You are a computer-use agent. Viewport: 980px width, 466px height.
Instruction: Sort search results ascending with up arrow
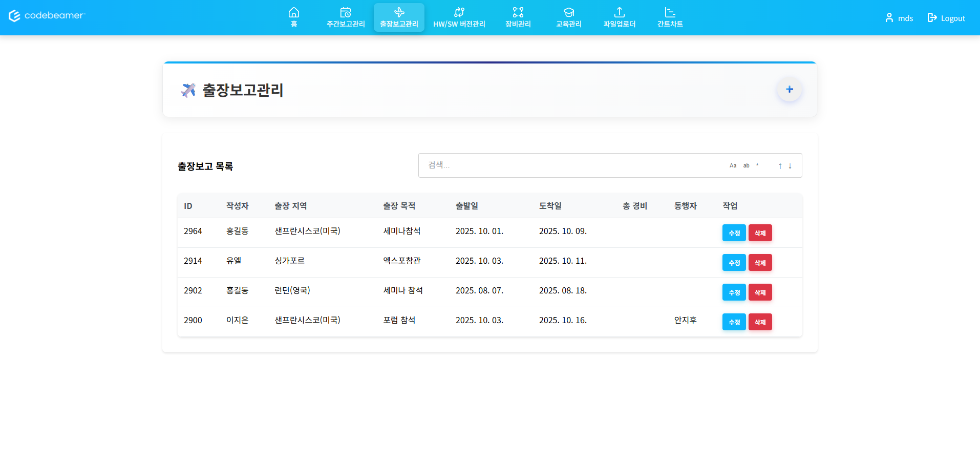point(780,166)
